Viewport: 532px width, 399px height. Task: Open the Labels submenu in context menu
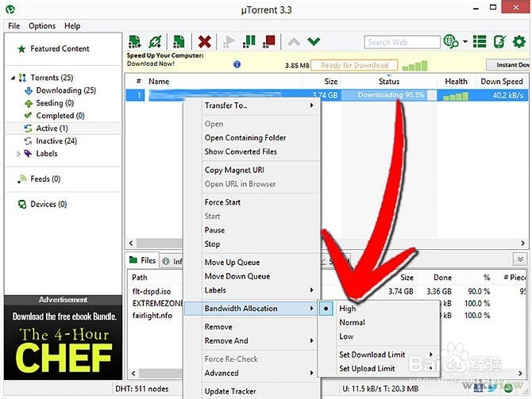[x=252, y=290]
